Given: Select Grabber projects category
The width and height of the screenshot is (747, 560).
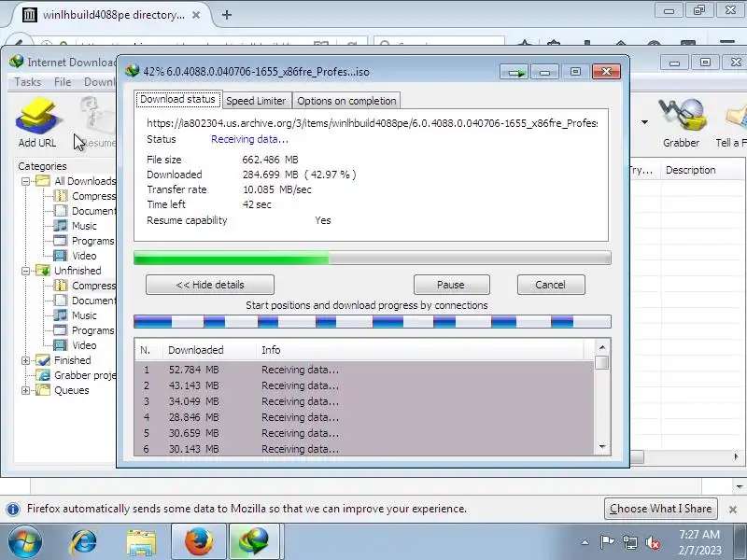Looking at the screenshot, I should 77,375.
